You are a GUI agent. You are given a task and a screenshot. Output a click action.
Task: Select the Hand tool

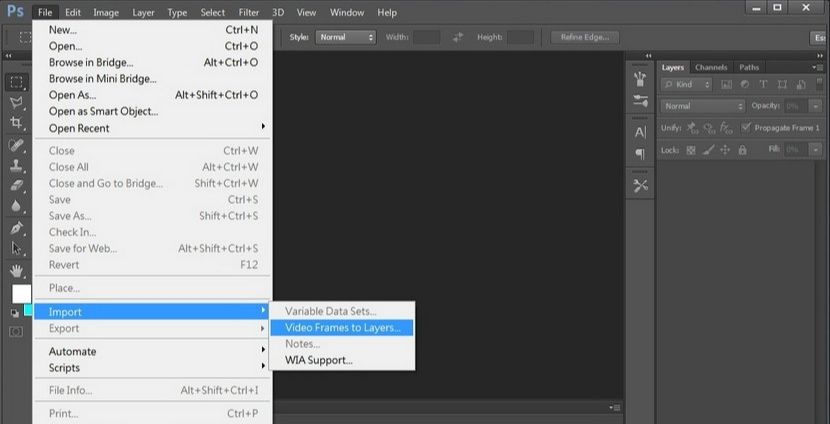click(16, 271)
